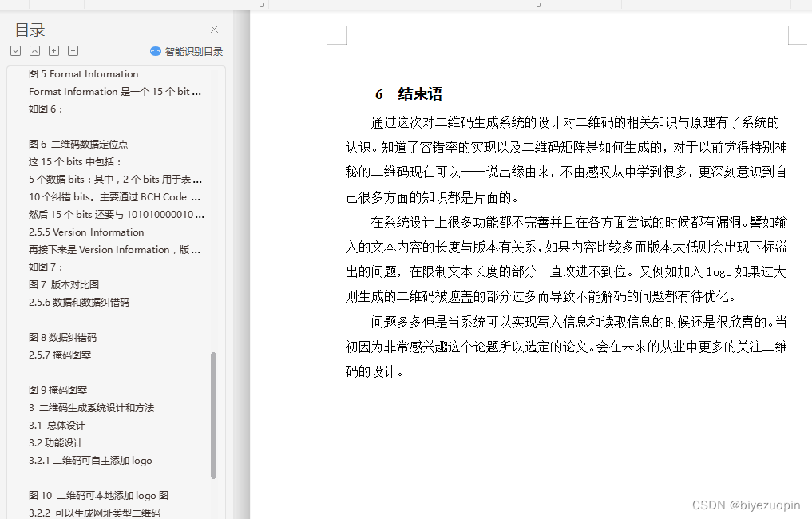The height and width of the screenshot is (519, 812).
Task: Open 图 6 二维码数据定位点 entry
Action: coord(89,144)
